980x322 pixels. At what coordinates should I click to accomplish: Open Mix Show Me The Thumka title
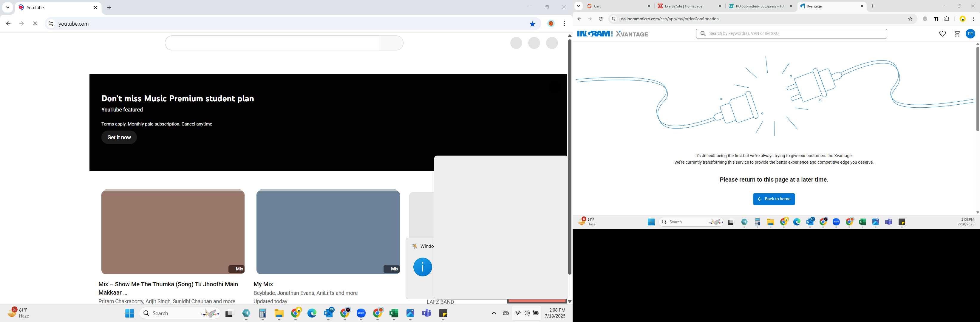click(x=168, y=288)
